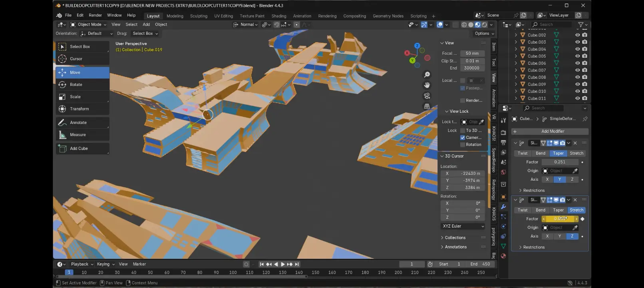The height and width of the screenshot is (288, 644).
Task: Click the Add Cube tool
Action: (x=82, y=148)
